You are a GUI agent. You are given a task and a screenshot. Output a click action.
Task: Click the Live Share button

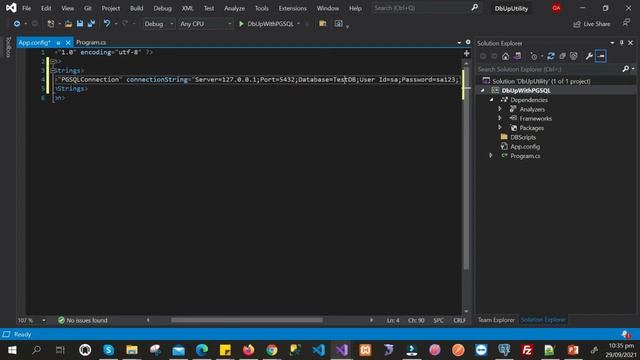pyautogui.click(x=592, y=24)
